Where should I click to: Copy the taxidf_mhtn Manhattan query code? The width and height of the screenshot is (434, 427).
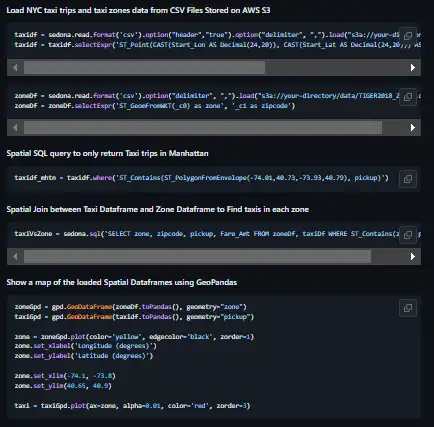pyautogui.click(x=408, y=179)
